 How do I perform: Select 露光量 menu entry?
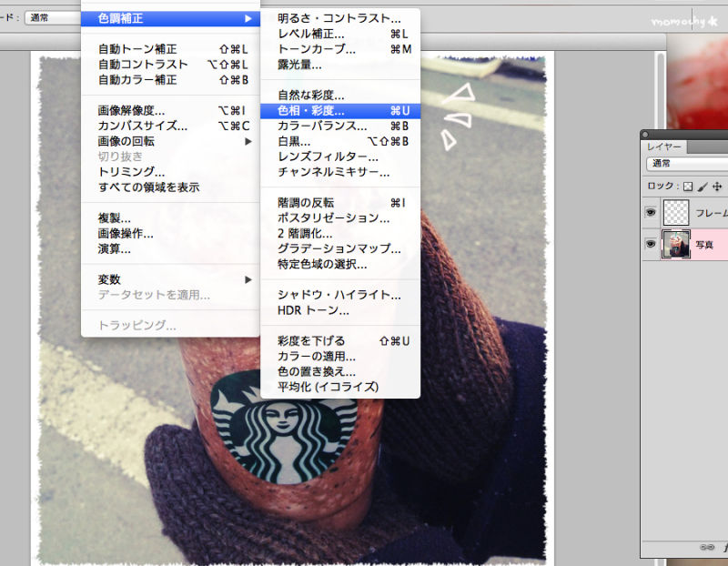[340, 65]
